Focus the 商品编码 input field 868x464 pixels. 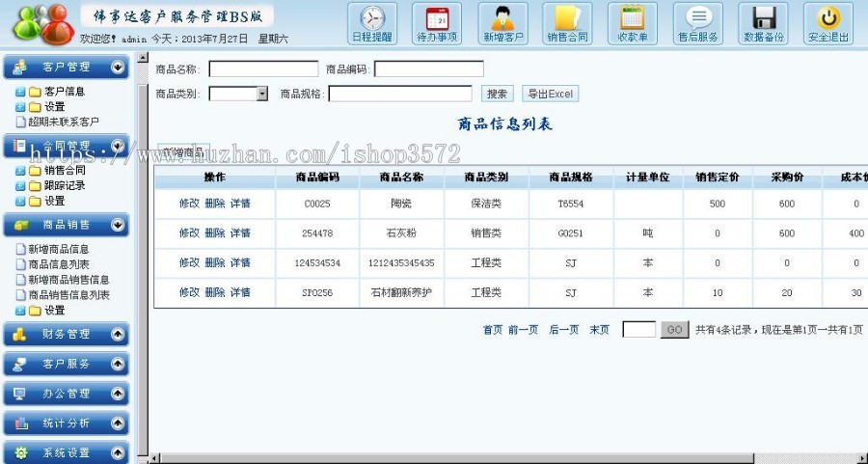tap(429, 69)
